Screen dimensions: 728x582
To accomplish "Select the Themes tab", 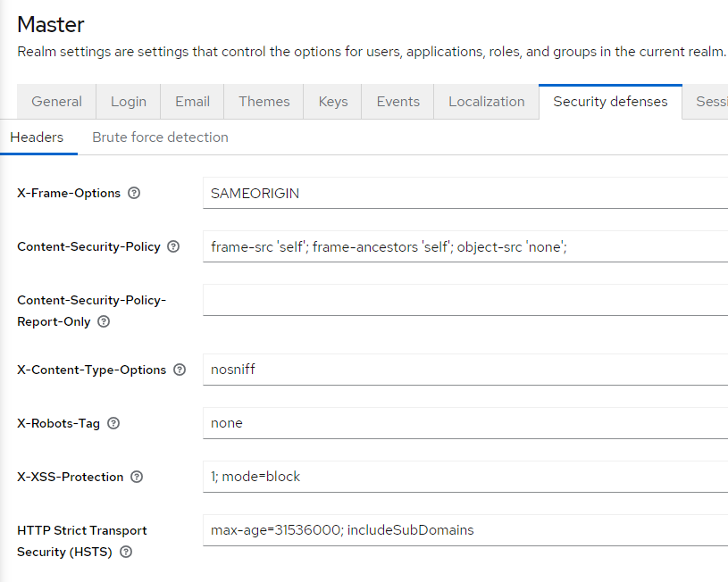I will coord(264,102).
